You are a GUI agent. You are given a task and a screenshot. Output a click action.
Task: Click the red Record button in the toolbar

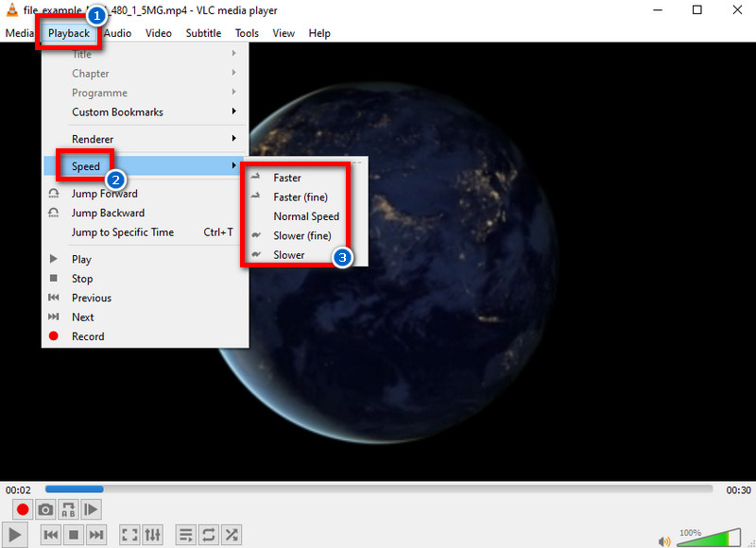click(x=23, y=509)
